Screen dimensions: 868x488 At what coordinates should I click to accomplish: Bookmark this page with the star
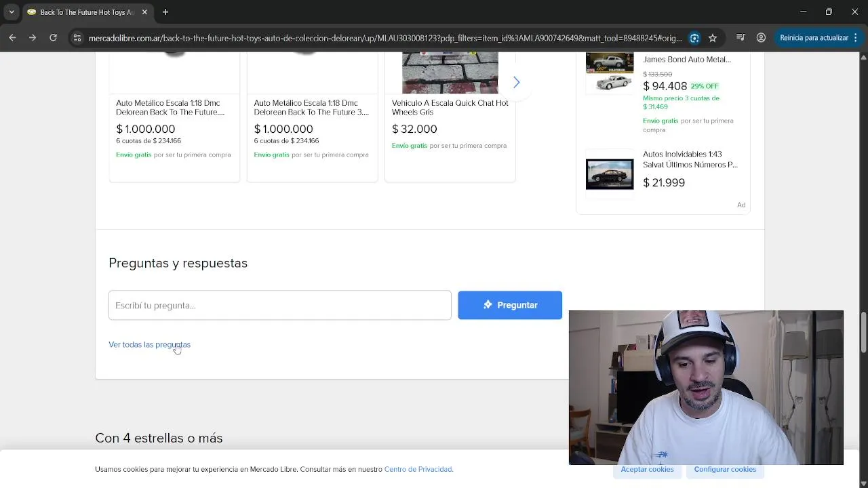713,38
